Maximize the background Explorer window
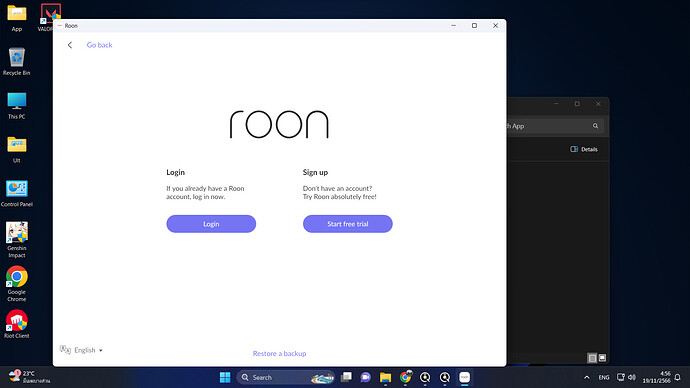Image resolution: width=690 pixels, height=388 pixels. coord(577,104)
